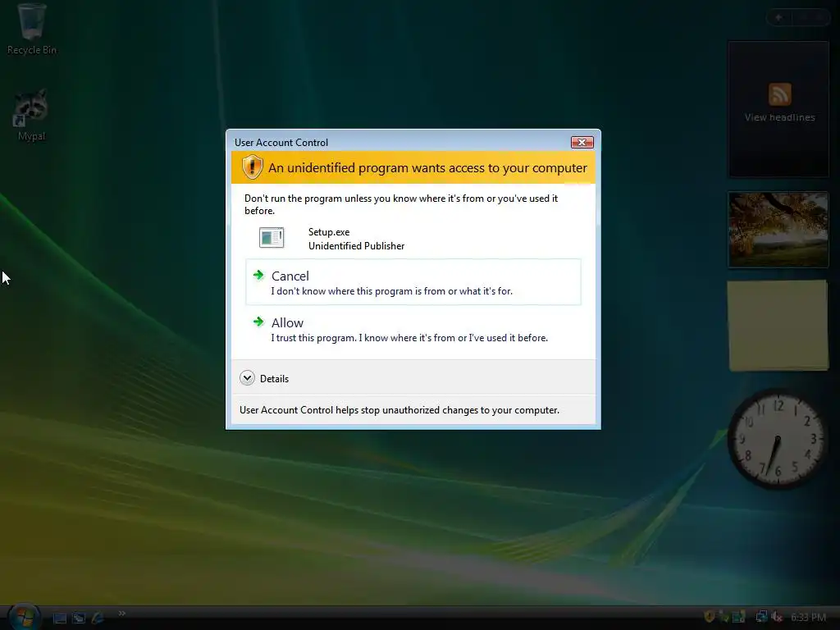The width and height of the screenshot is (840, 630).
Task: Close the User Account Control dialog
Action: coord(582,142)
